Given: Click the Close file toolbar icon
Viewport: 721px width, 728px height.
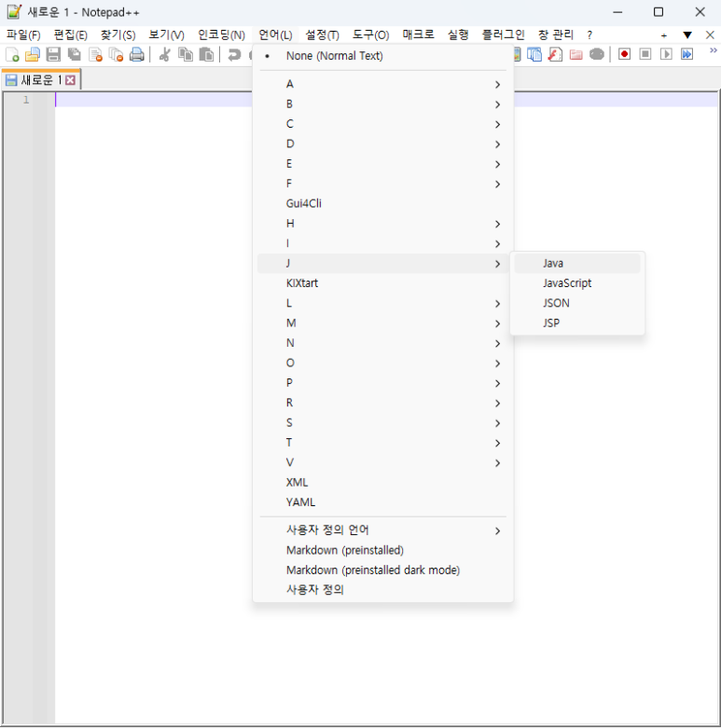Looking at the screenshot, I should point(95,55).
